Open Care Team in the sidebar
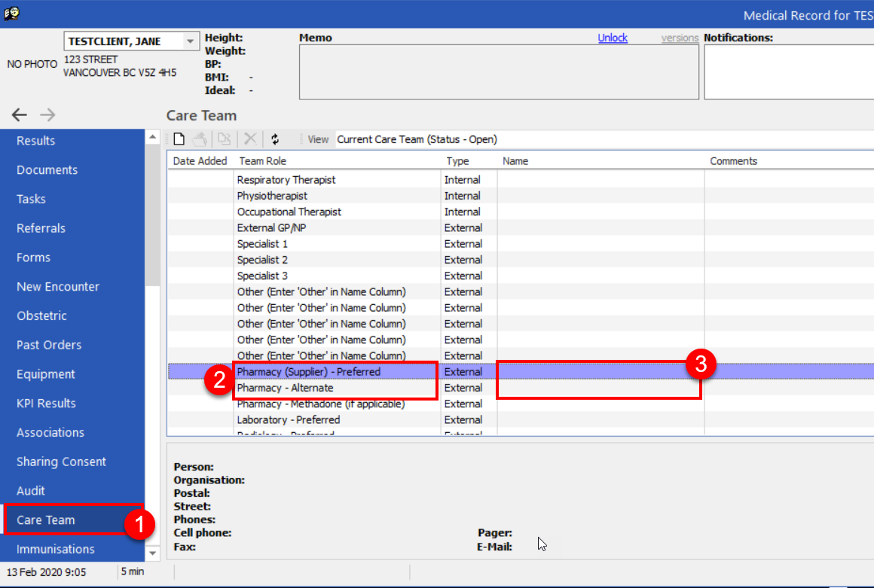874x588 pixels. [46, 520]
